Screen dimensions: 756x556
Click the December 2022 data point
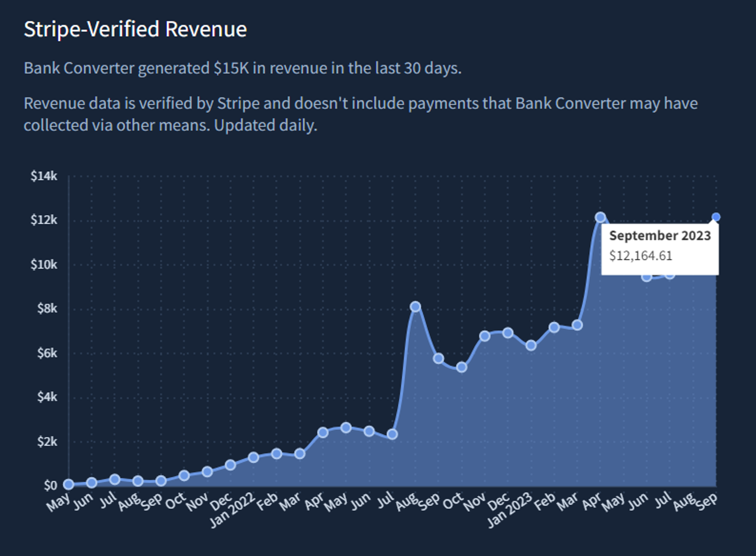[x=508, y=333]
